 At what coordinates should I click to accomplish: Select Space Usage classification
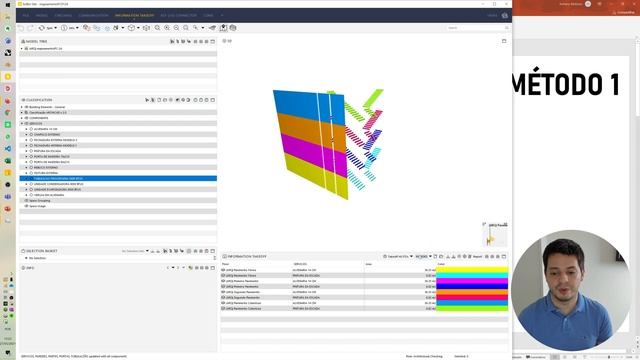(x=37, y=206)
